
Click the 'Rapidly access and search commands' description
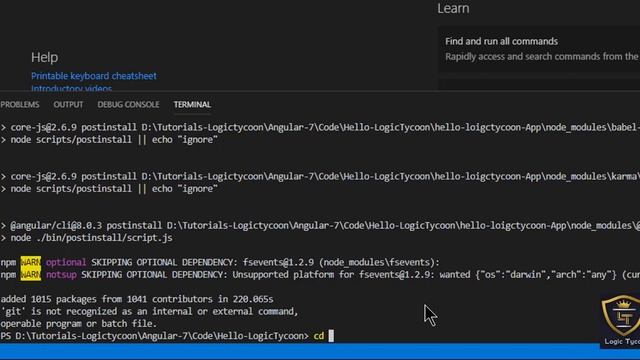point(542,56)
